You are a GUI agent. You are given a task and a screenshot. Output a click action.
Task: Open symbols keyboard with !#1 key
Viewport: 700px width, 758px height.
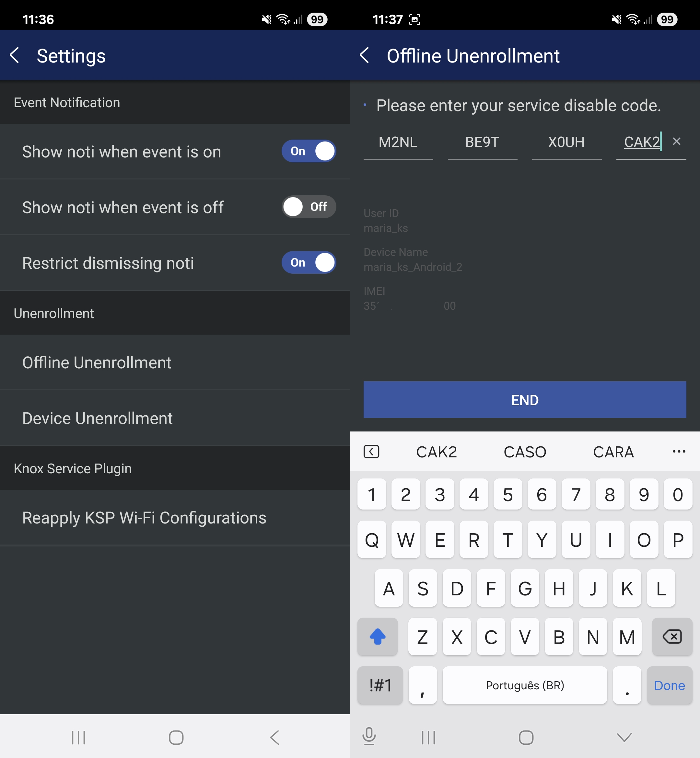click(x=380, y=685)
